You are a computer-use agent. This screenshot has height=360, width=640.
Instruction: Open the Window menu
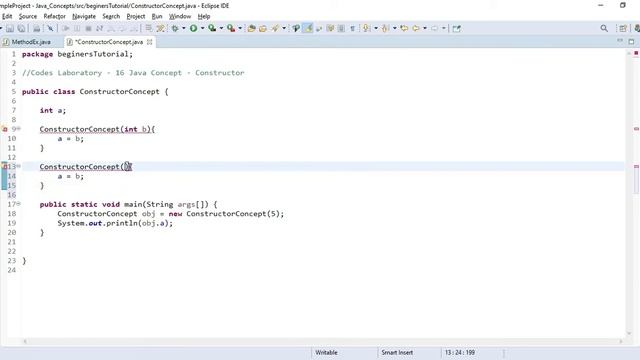(180, 16)
